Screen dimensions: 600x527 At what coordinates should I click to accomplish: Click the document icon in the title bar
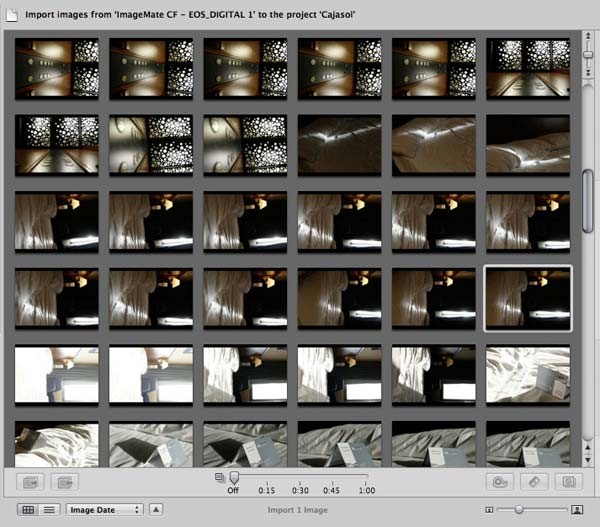(11, 15)
